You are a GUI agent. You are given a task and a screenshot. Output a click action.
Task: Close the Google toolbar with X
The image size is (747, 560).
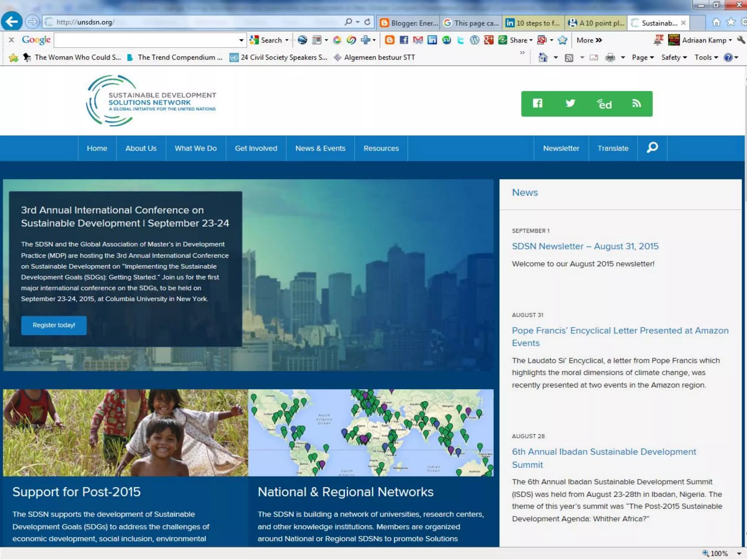point(11,40)
